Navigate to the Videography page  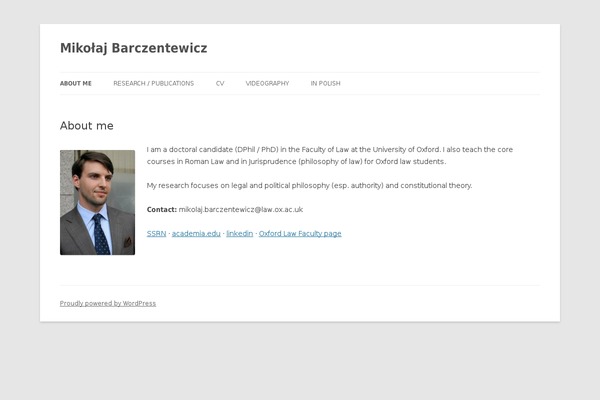(267, 84)
